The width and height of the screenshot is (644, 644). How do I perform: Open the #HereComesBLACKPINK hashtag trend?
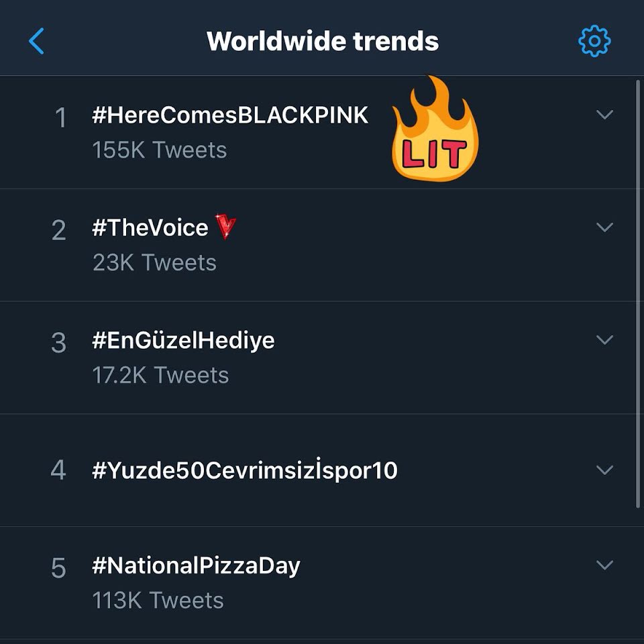230,115
